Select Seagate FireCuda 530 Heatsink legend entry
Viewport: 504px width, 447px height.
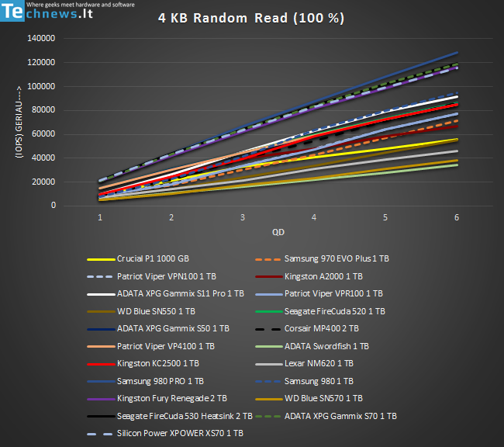coord(170,416)
